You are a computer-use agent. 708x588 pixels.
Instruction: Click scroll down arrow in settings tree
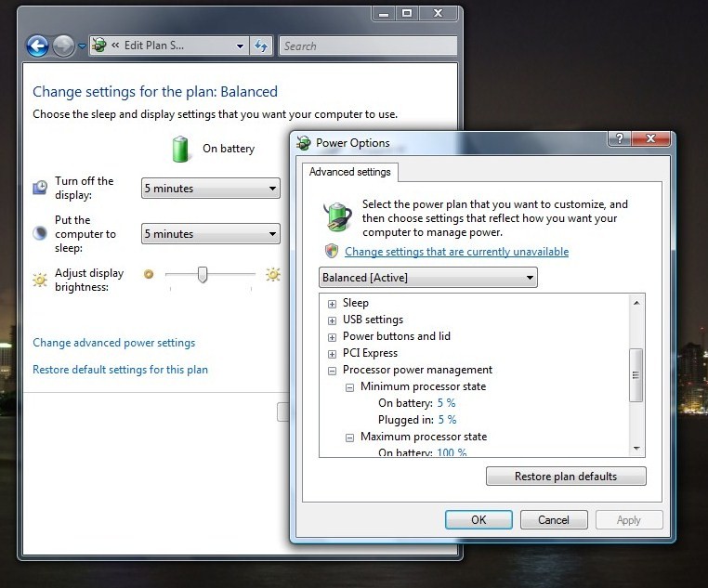coord(636,448)
